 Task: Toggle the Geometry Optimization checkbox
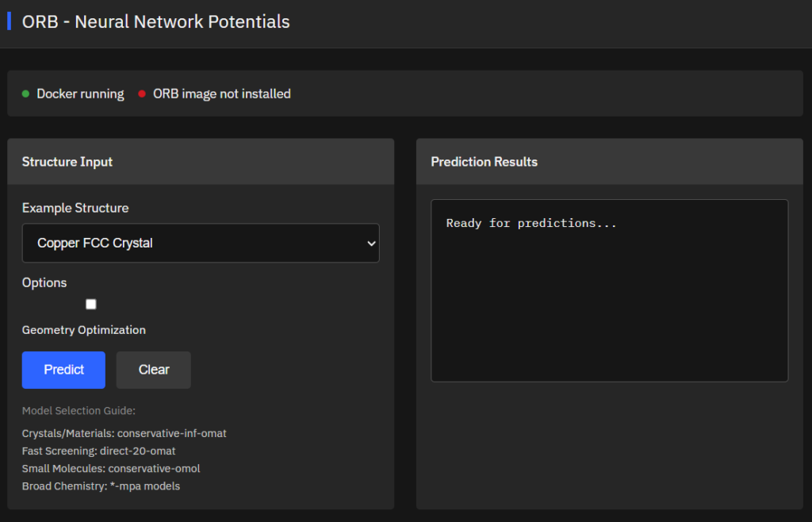coord(91,305)
